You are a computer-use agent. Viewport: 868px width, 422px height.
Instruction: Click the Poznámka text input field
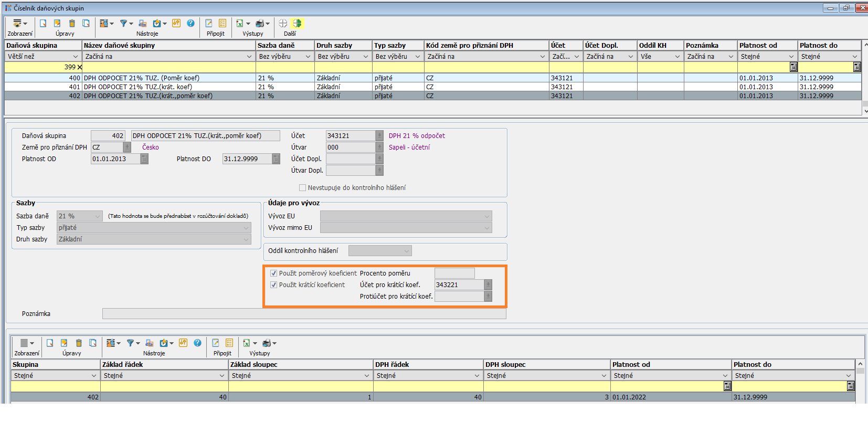point(304,314)
